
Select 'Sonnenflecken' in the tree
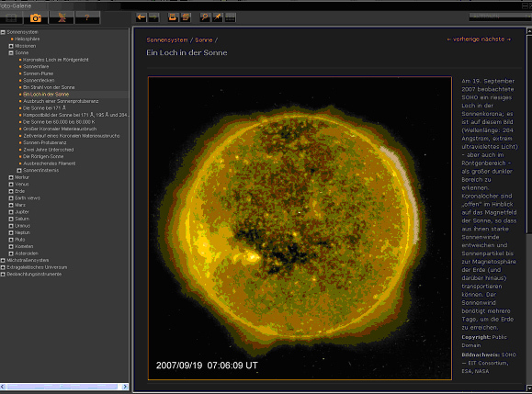point(39,80)
